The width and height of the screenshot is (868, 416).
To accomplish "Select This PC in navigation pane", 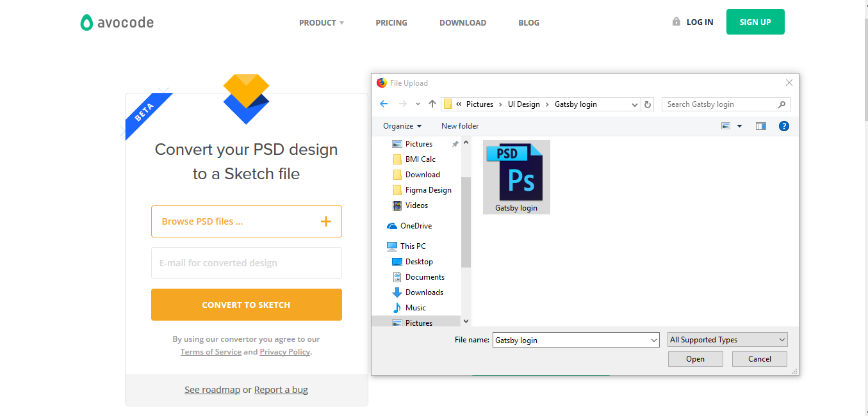I will (413, 246).
